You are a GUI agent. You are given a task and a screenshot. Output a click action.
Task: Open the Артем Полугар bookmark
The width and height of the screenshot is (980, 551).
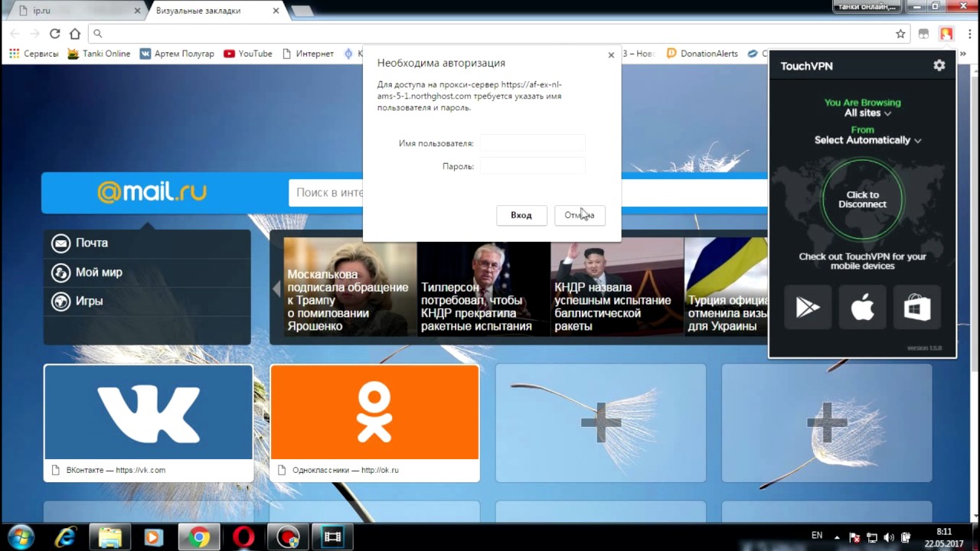177,54
